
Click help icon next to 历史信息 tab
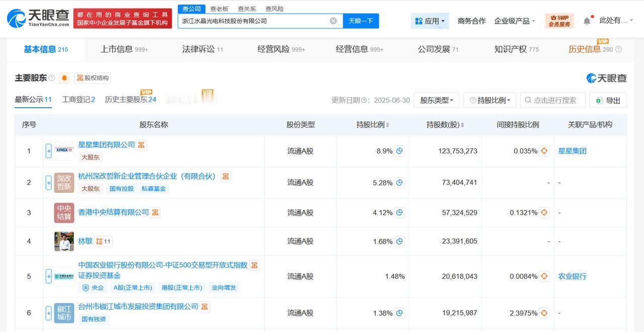coord(618,49)
